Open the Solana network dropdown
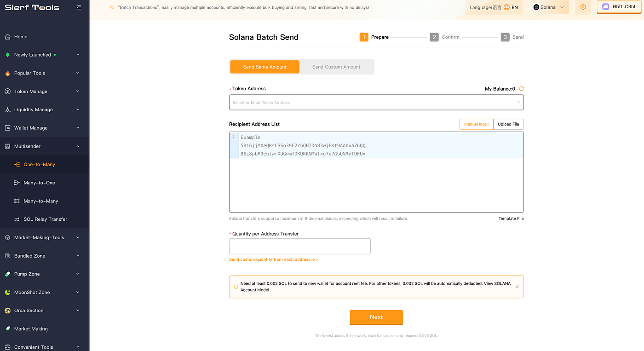This screenshot has height=351, width=644. point(549,7)
